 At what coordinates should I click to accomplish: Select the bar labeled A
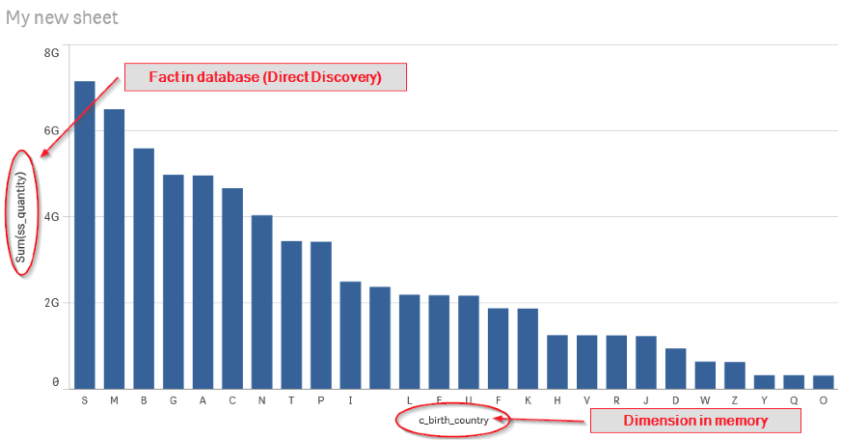pyautogui.click(x=203, y=282)
